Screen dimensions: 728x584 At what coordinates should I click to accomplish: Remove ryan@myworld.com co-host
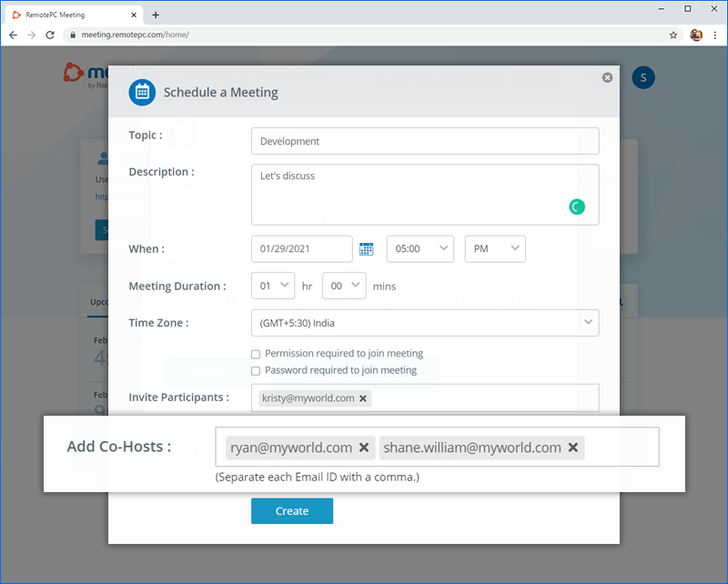[364, 448]
